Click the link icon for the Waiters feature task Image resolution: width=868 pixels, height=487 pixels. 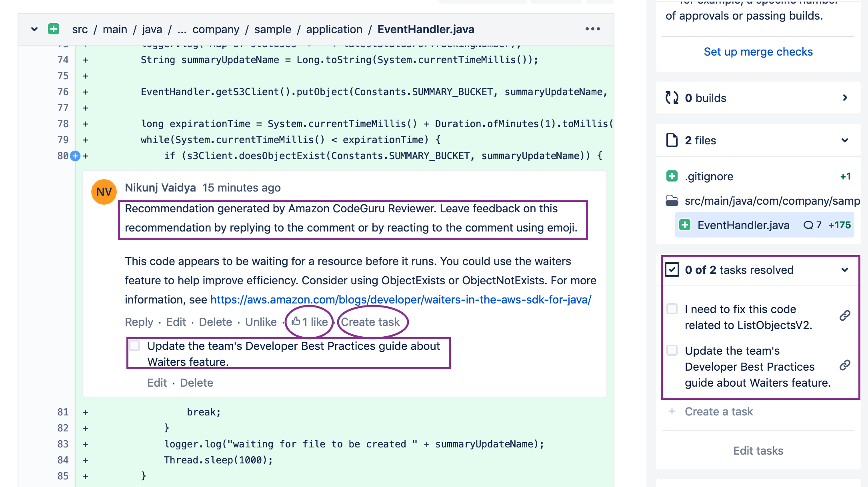point(844,365)
